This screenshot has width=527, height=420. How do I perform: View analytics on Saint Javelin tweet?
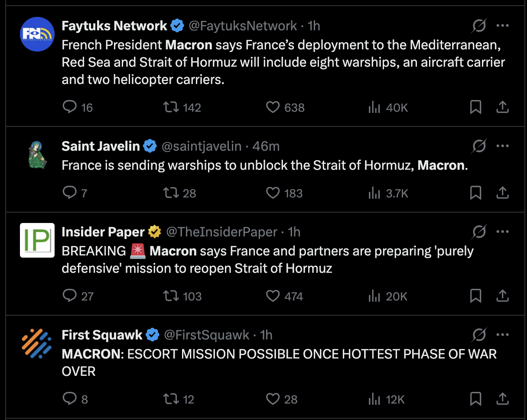(x=374, y=193)
